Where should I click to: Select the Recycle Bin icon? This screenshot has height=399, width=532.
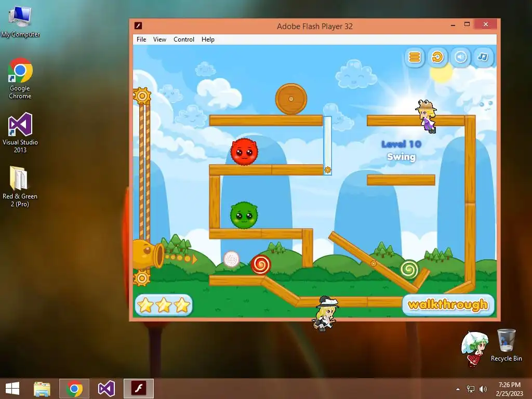click(506, 345)
